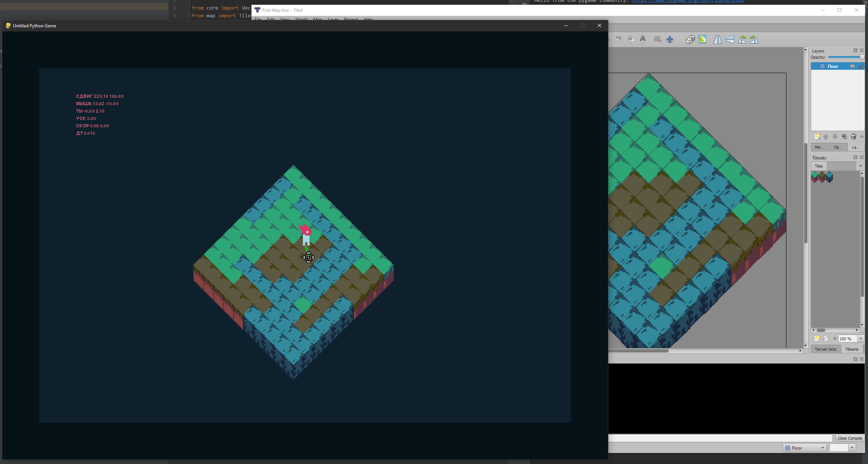Image resolution: width=868 pixels, height=464 pixels.
Task: Adjust the layer Opacity slider
Action: click(845, 57)
